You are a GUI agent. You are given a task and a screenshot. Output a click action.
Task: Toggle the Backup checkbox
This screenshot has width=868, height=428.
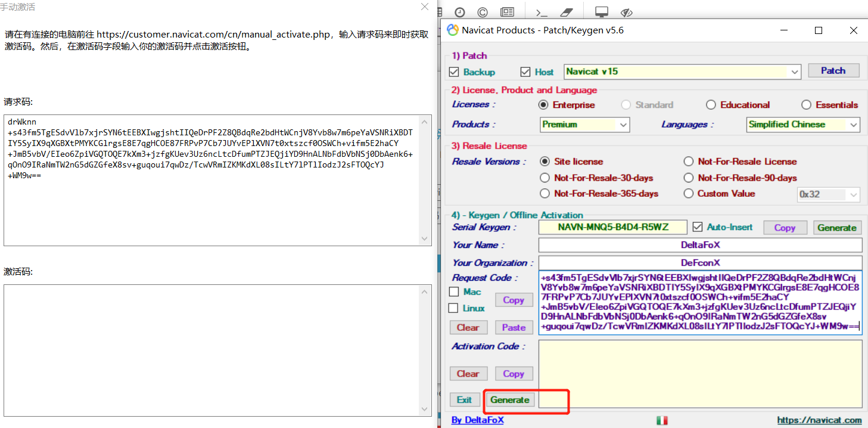pos(454,72)
